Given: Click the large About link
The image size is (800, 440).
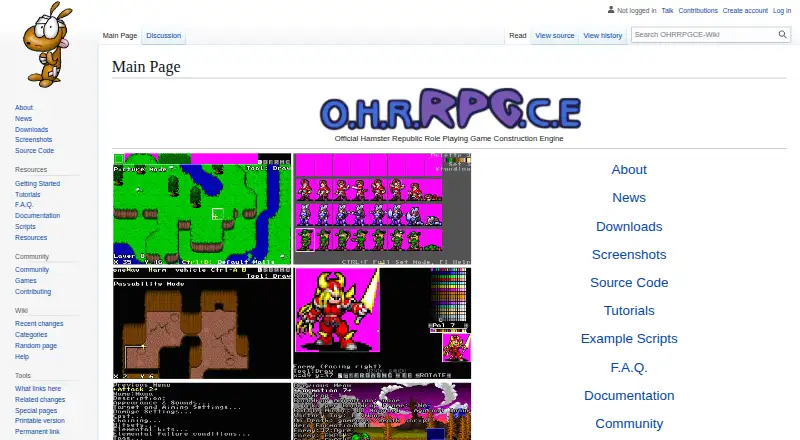Looking at the screenshot, I should coord(629,169).
